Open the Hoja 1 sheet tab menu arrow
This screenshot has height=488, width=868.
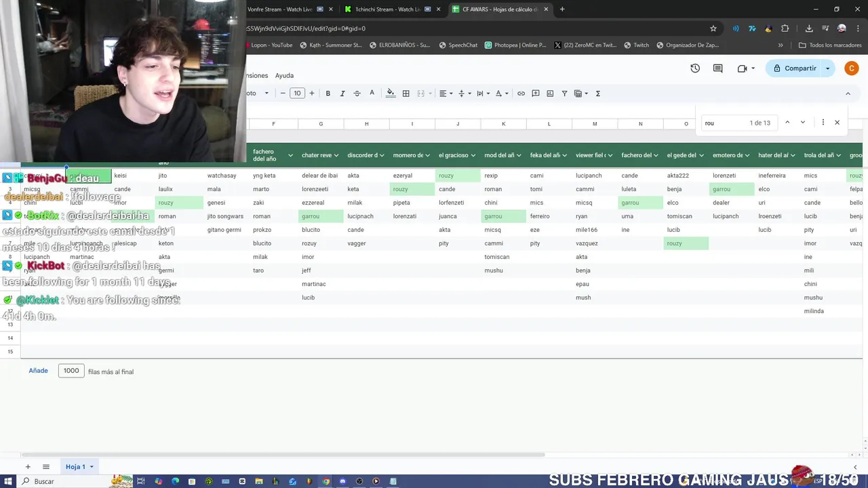pyautogui.click(x=92, y=467)
